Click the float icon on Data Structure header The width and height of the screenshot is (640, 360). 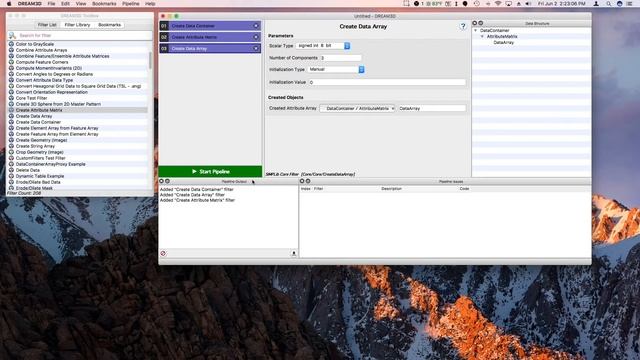click(480, 23)
